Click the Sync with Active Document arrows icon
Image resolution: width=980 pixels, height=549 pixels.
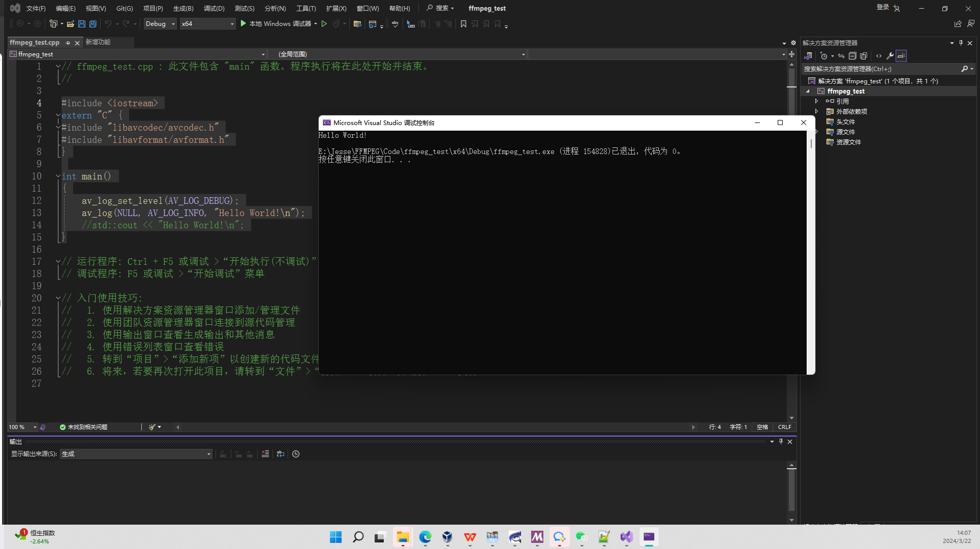[841, 56]
